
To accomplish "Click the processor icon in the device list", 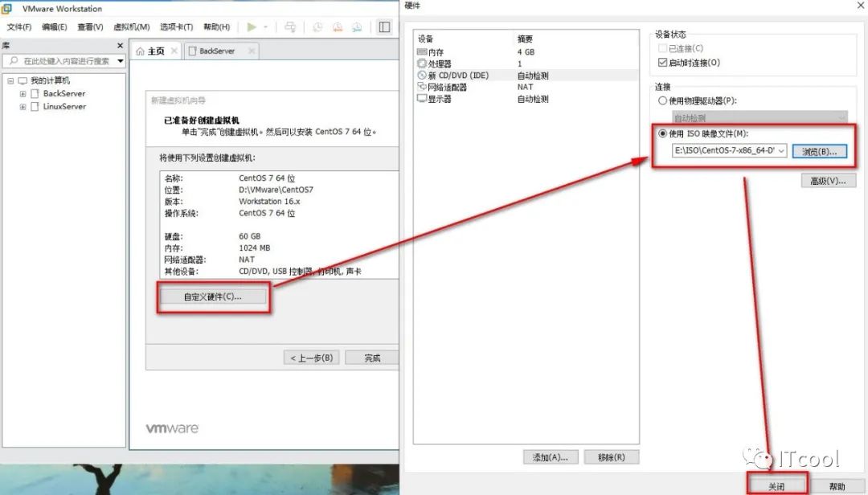I will click(422, 63).
